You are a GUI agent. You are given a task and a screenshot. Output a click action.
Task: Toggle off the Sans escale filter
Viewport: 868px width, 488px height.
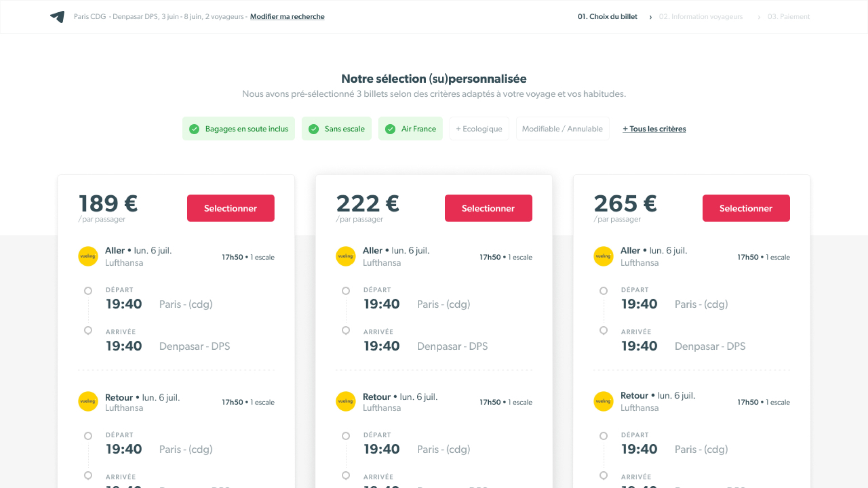tap(336, 129)
